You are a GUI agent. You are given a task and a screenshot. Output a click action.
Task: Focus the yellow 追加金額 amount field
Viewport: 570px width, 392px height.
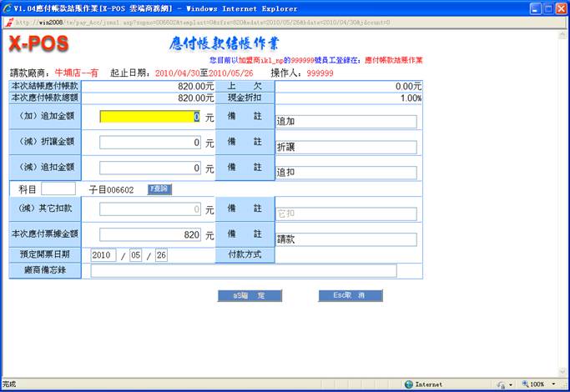[x=150, y=118]
